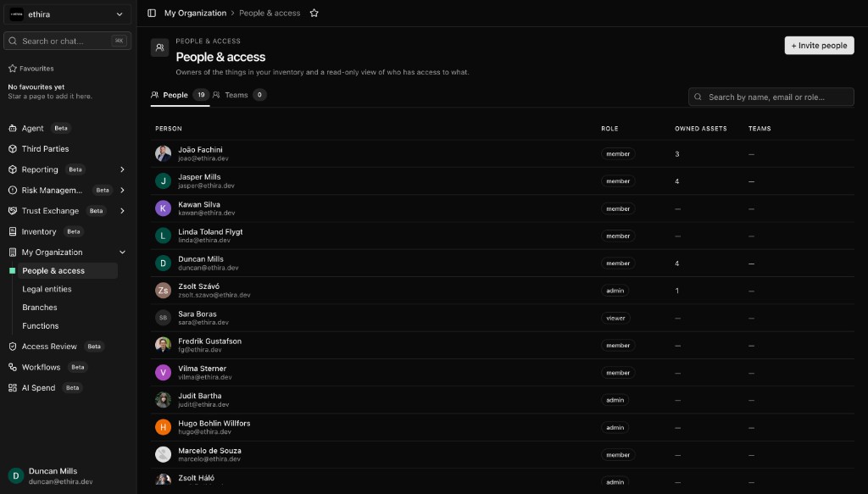Open the Access Review shield icon
The height and width of the screenshot is (494, 868).
tap(12, 347)
